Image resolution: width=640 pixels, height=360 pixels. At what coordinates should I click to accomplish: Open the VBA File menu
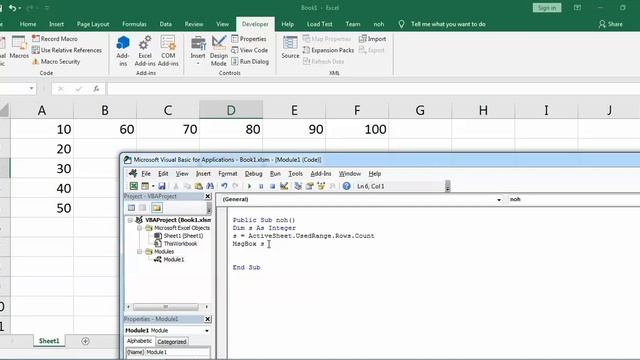146,173
